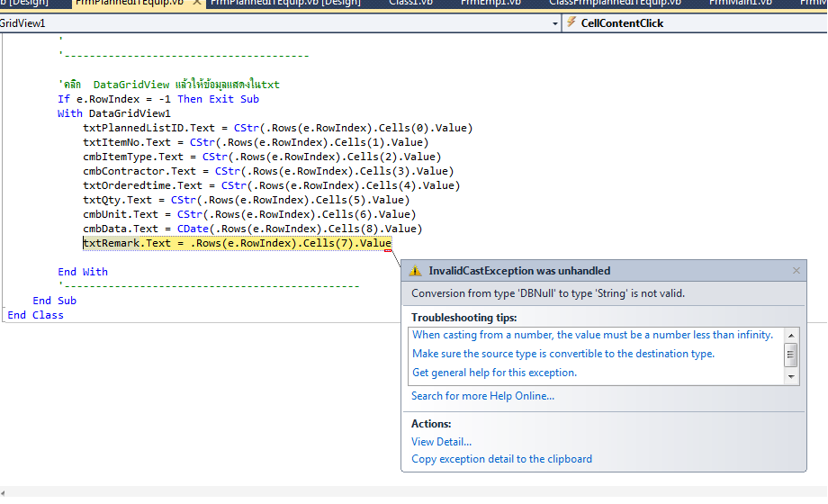The height and width of the screenshot is (504, 828).
Task: Click the cmbContractor.Text assignment line
Action: [268, 171]
